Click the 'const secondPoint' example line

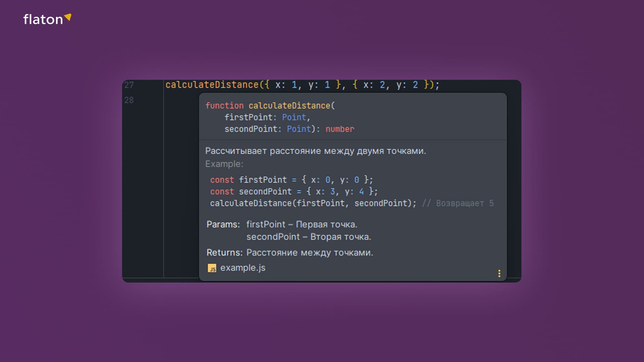pyautogui.click(x=294, y=192)
